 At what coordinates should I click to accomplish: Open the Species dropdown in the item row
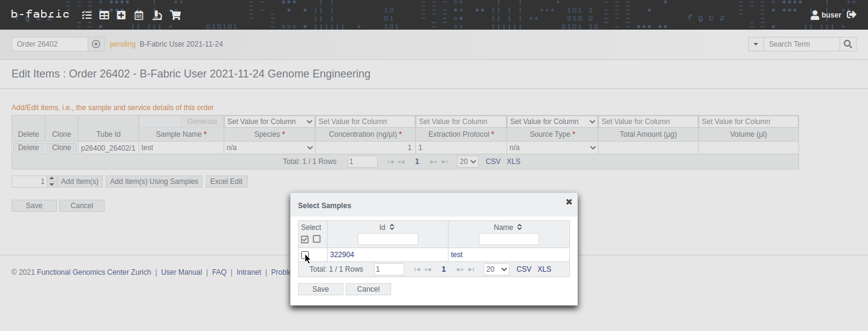[x=270, y=148]
